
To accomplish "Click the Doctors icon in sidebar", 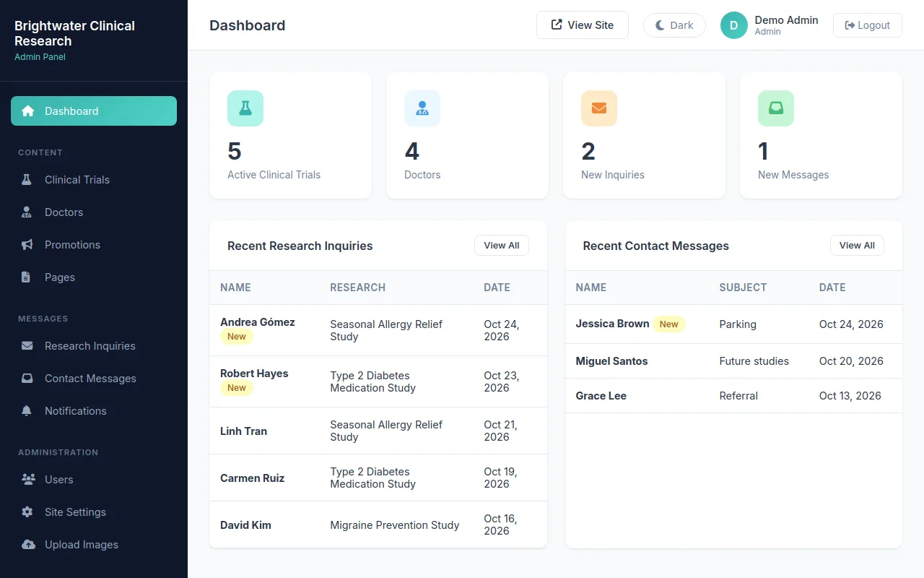I will point(27,212).
